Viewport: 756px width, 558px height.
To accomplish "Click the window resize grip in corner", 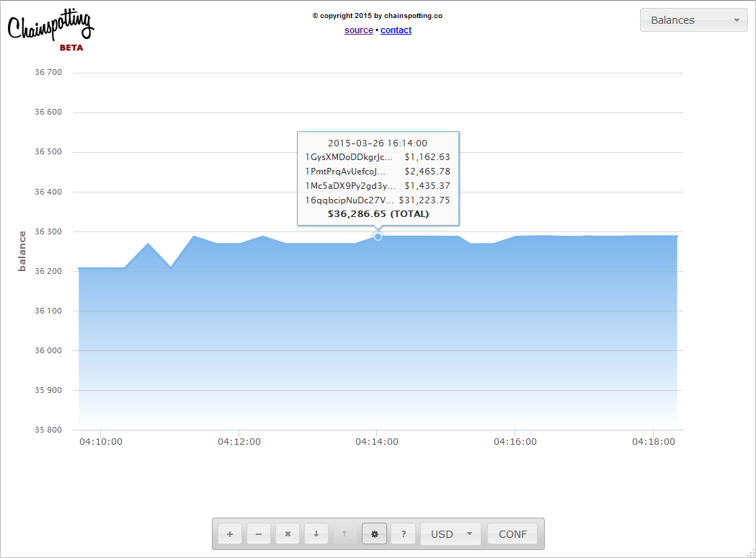I will pyautogui.click(x=750, y=552).
